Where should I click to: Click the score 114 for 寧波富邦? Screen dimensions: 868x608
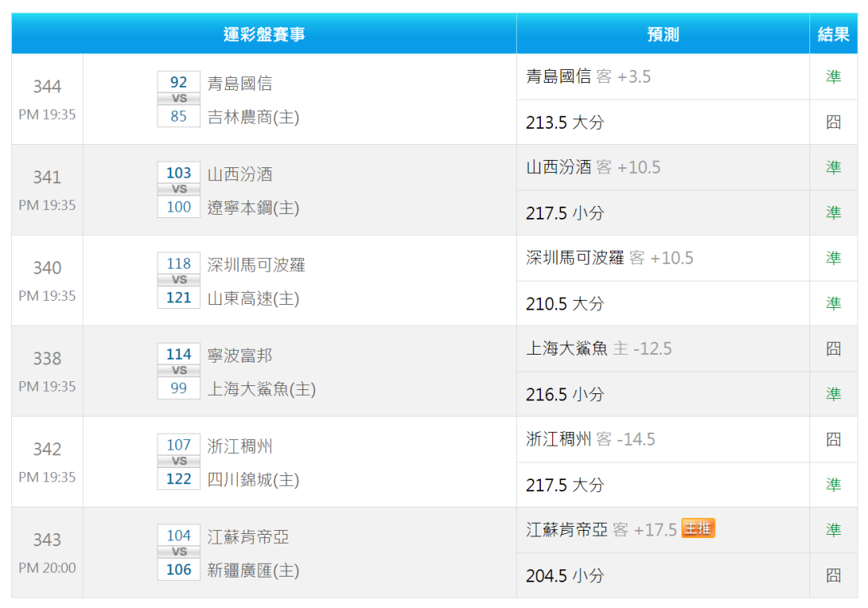(178, 355)
